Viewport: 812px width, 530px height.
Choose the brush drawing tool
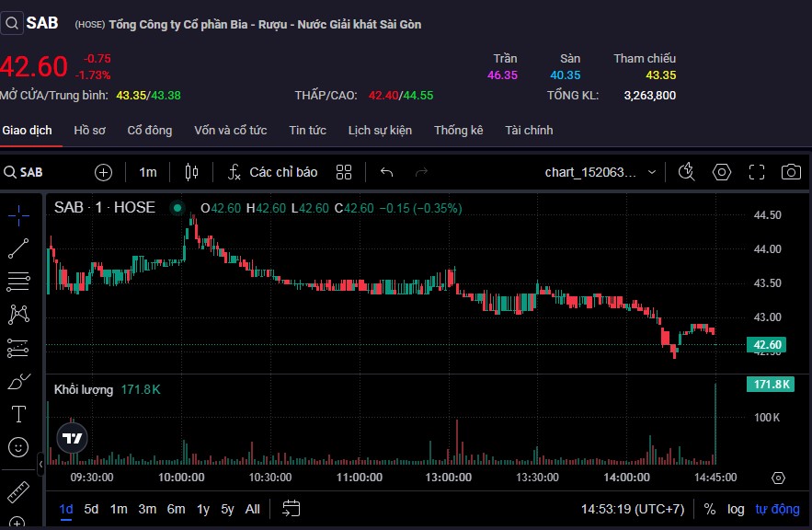[18, 381]
